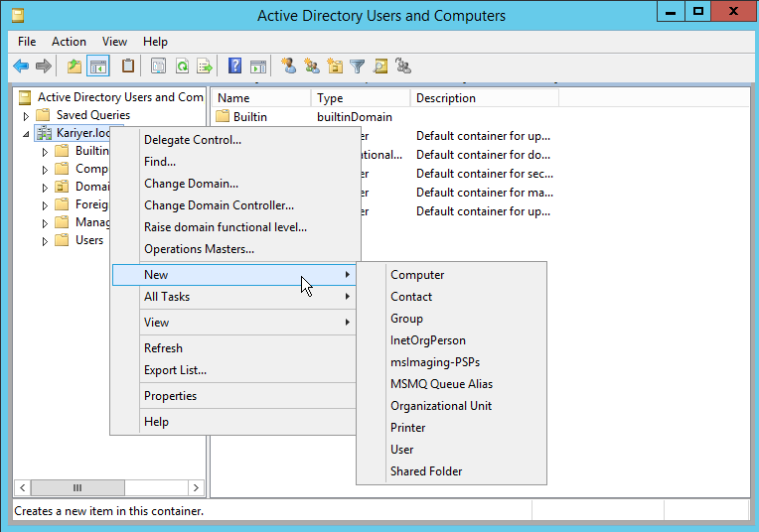Expand the Computers tree node
Image resolution: width=759 pixels, height=532 pixels.
(45, 170)
